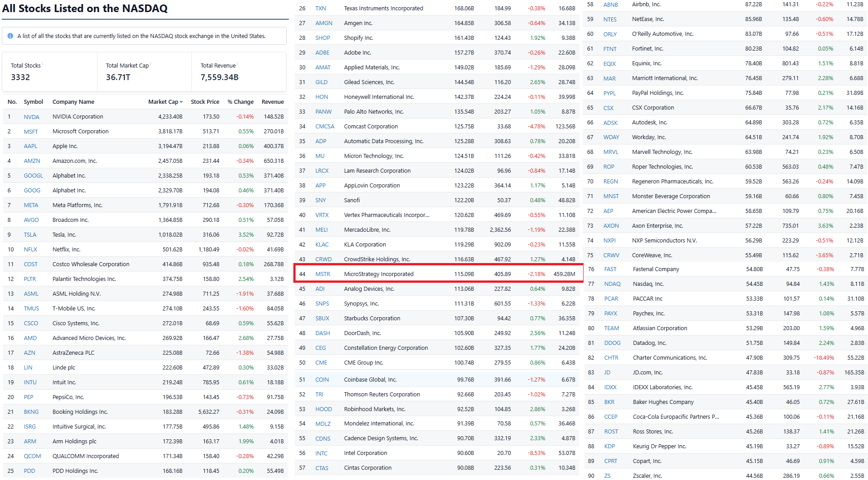Select Total Revenue value 7,559.34B
The width and height of the screenshot is (868, 480).
click(220, 77)
